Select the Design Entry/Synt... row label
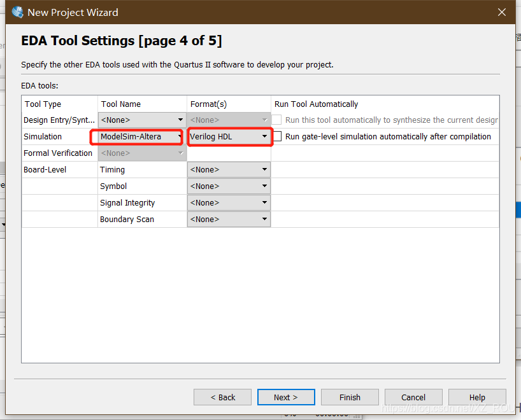521x420 pixels. [59, 120]
